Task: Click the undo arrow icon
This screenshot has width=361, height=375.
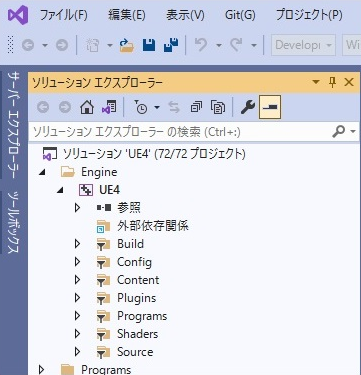Action: [x=201, y=45]
